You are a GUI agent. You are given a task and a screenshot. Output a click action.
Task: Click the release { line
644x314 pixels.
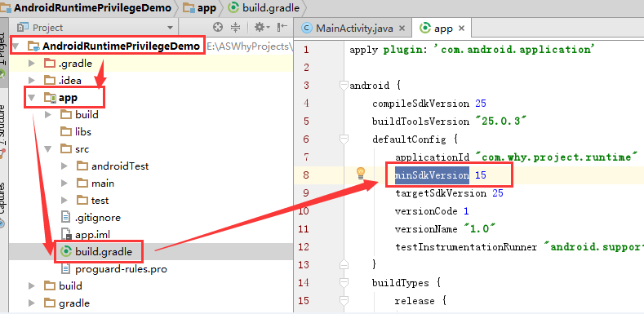point(420,301)
